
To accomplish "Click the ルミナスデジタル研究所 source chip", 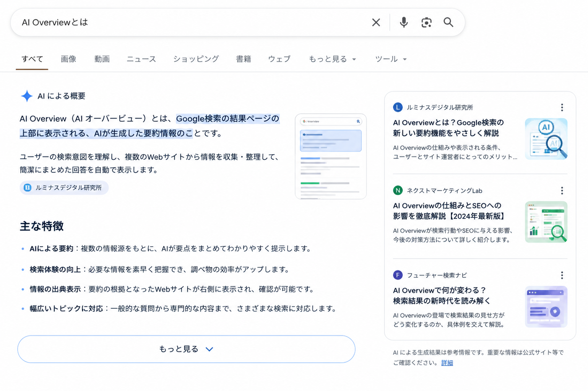I will [64, 187].
